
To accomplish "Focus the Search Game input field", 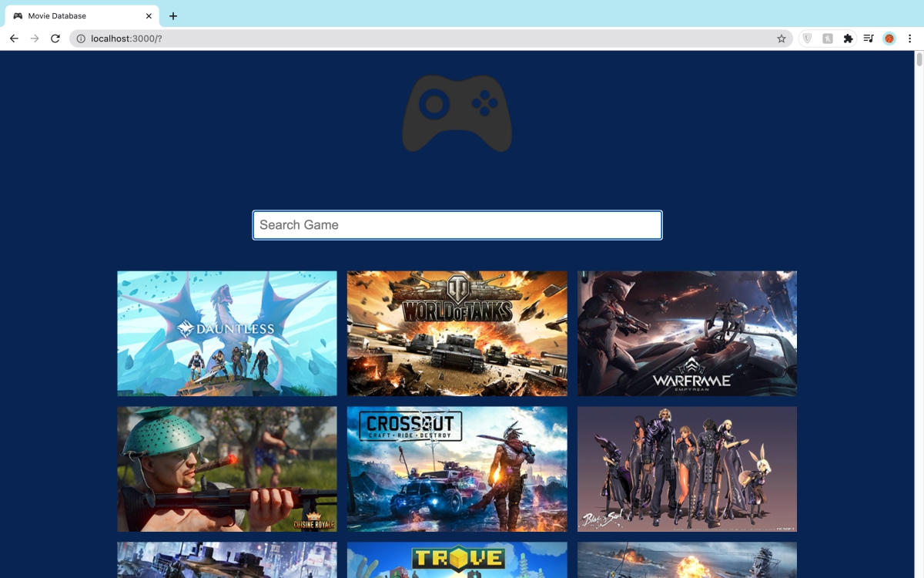I will (x=457, y=225).
